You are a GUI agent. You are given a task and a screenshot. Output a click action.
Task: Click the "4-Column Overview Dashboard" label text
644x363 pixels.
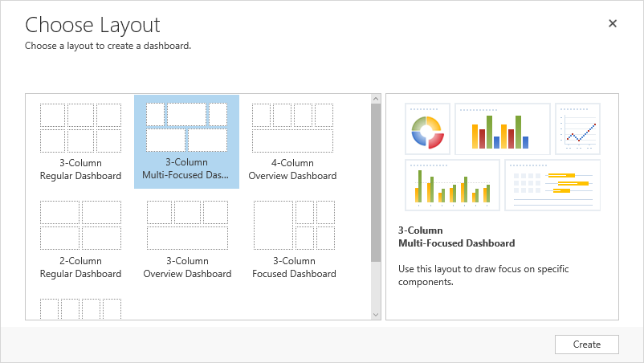(292, 169)
